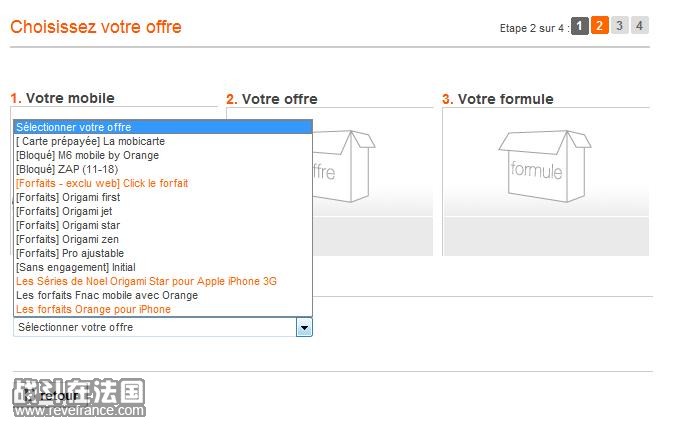Choose the Carte prépayée La mobicarte option

pyautogui.click(x=163, y=141)
